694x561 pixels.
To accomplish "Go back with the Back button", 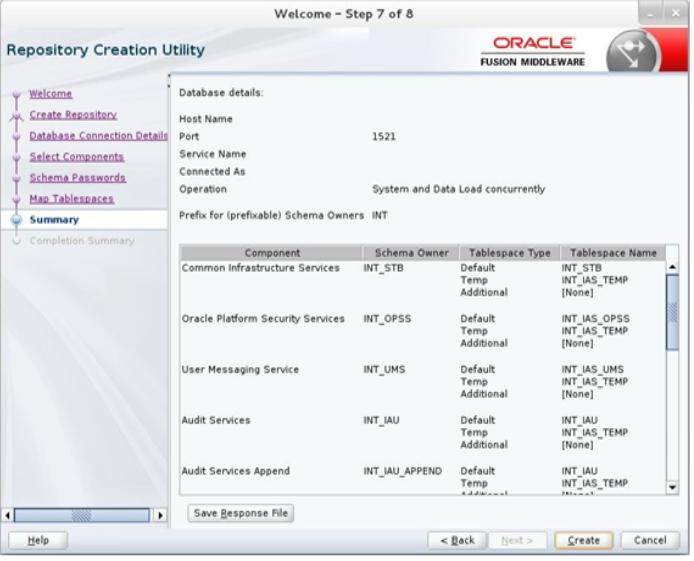I will (x=457, y=540).
